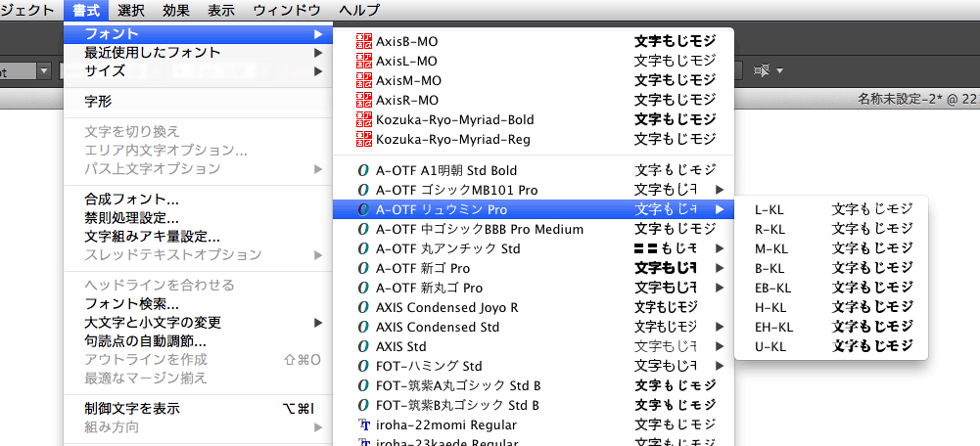
Task: Select FOT-筑紫A丸ゴシック Std B font
Action: [x=534, y=385]
